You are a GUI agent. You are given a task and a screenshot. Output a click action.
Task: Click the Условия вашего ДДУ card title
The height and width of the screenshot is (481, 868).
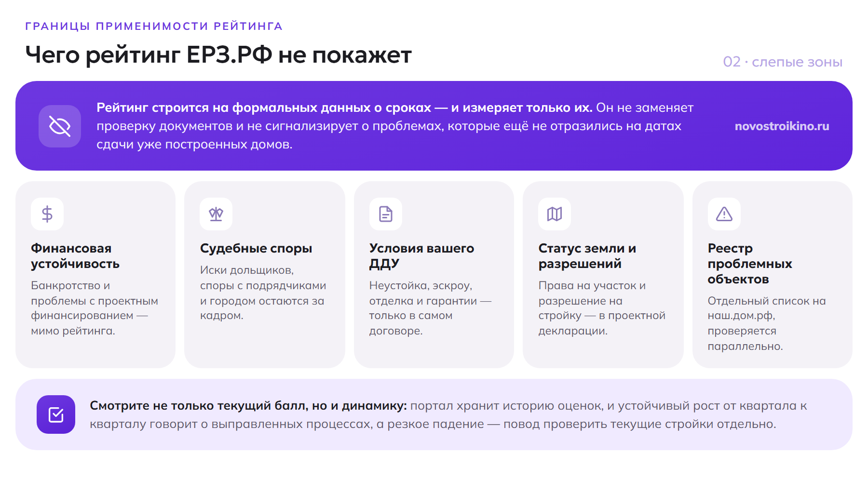[421, 256]
